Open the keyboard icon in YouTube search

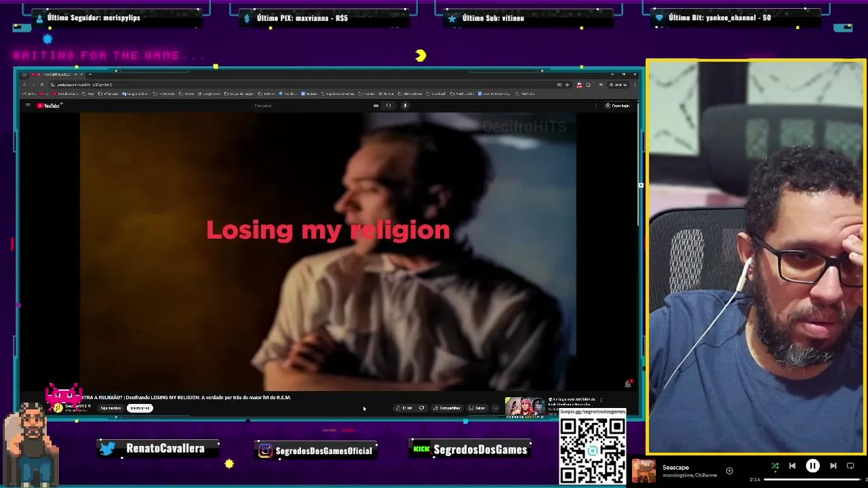(376, 106)
